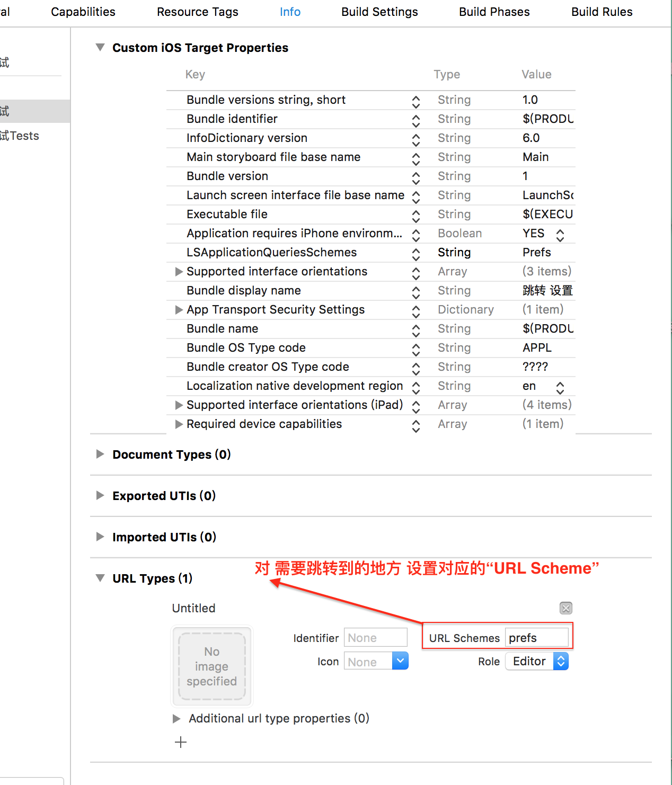Viewport: 672px width, 785px height.
Task: Open key stepper for Bundle name
Action: click(x=416, y=331)
